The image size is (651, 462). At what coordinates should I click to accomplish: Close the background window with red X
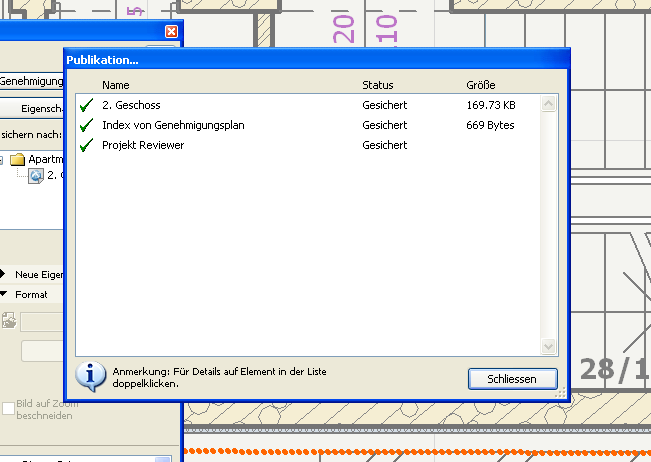171,32
